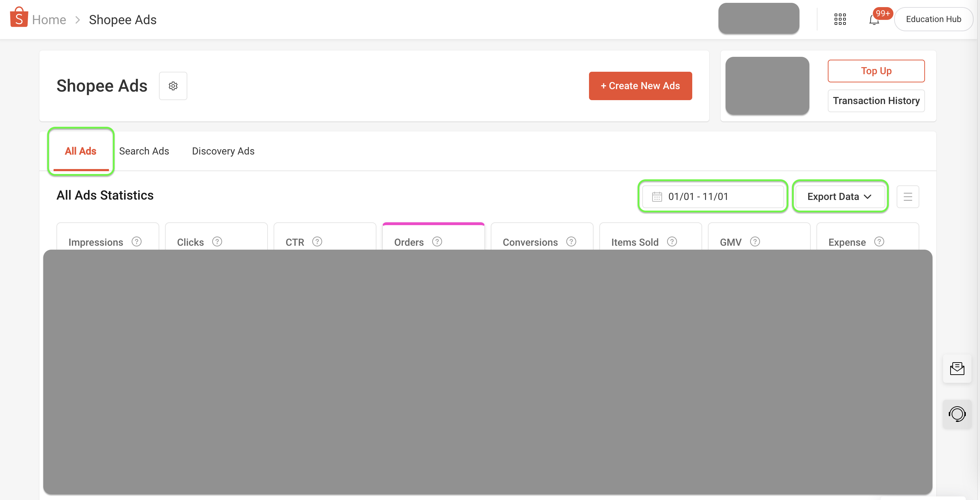
Task: Show help for Impressions metric
Action: [137, 242]
